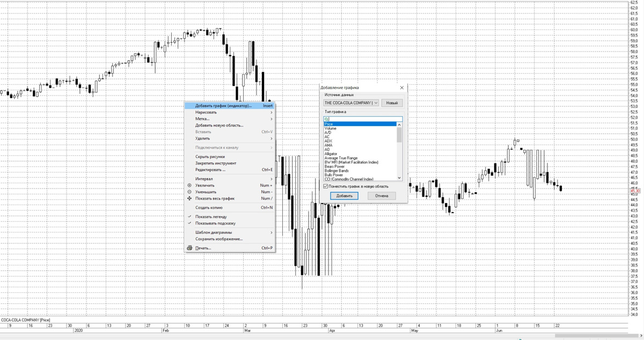The width and height of the screenshot is (644, 340).
Task: Select CCI (Commodity Channel Index)
Action: [x=360, y=179]
